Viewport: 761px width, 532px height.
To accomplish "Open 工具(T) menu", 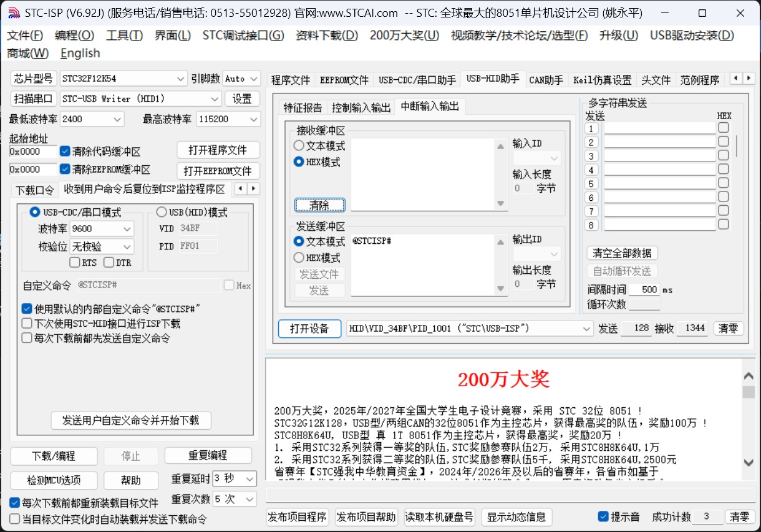I will pos(125,36).
